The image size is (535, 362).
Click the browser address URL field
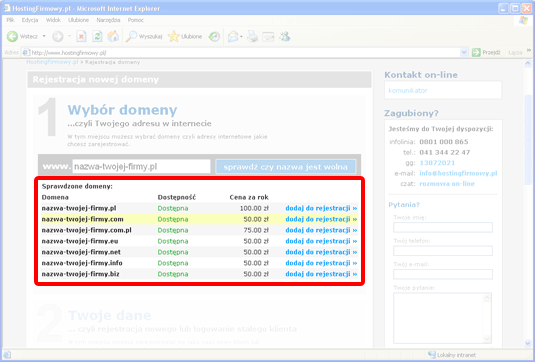[245, 53]
